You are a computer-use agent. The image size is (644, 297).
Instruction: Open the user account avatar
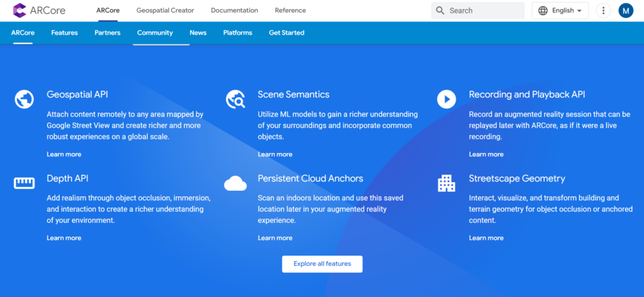[626, 11]
